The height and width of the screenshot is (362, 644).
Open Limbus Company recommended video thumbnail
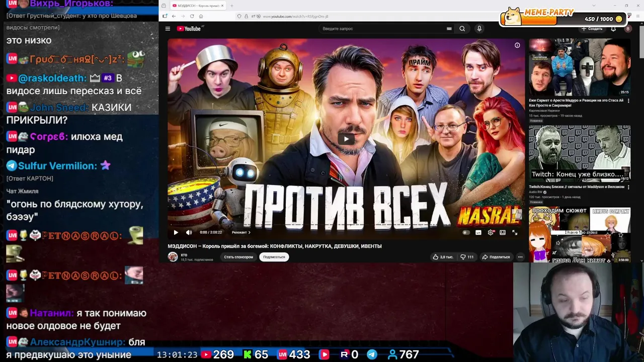click(580, 235)
